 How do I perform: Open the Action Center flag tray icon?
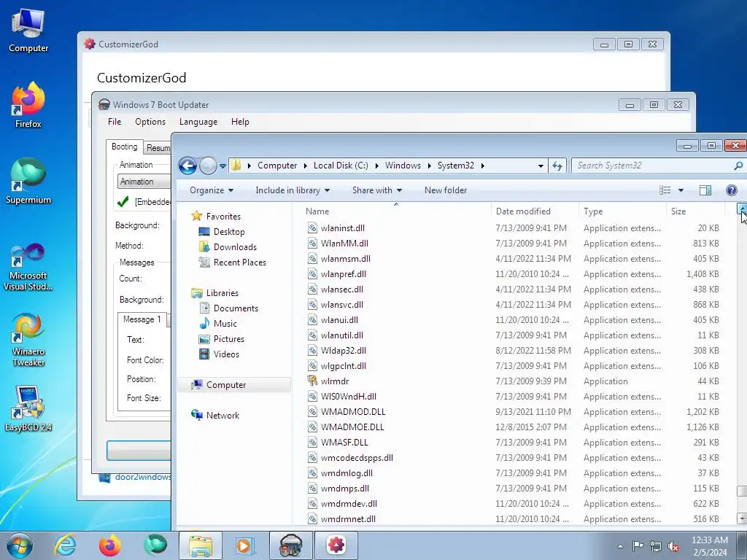click(x=638, y=545)
